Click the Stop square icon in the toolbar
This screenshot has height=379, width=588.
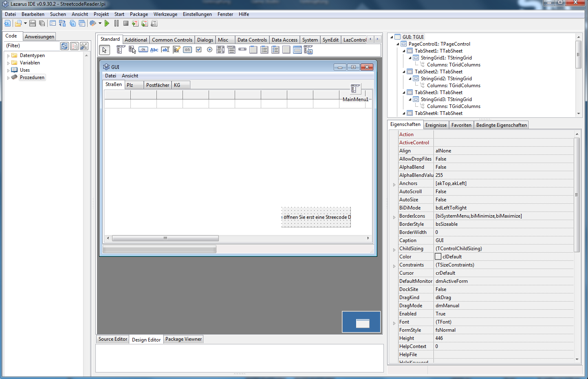[126, 24]
